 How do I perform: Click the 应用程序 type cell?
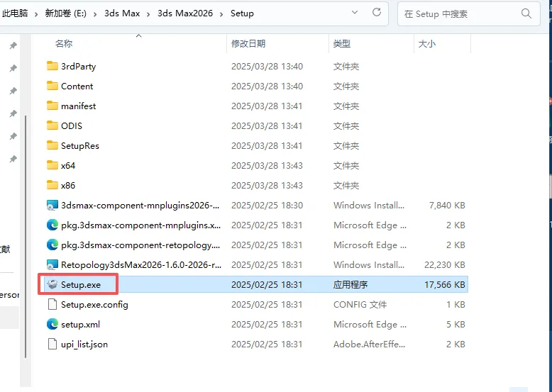[x=350, y=284]
